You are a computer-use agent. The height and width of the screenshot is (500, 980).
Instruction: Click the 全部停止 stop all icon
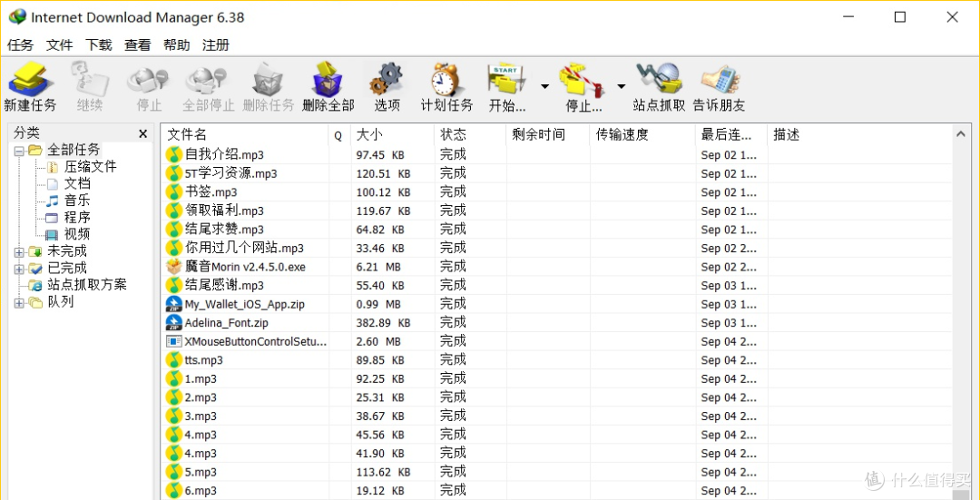[x=206, y=80]
